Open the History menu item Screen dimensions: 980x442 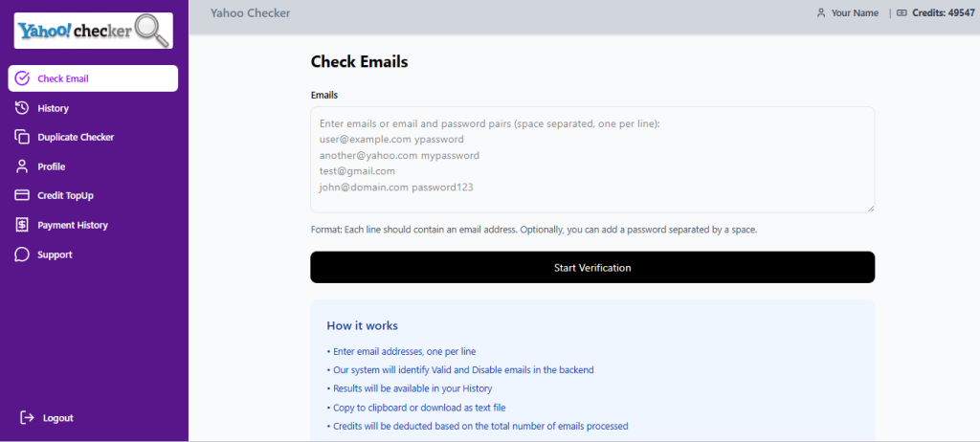(54, 108)
